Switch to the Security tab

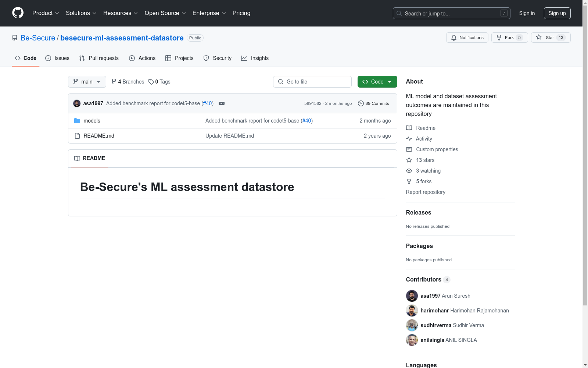click(x=218, y=58)
